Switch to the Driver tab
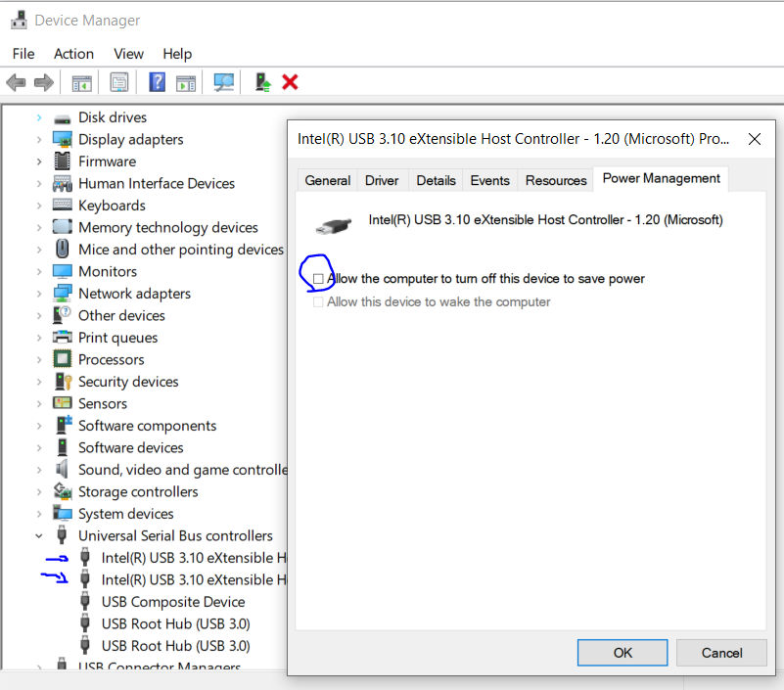The height and width of the screenshot is (690, 784). [382, 180]
